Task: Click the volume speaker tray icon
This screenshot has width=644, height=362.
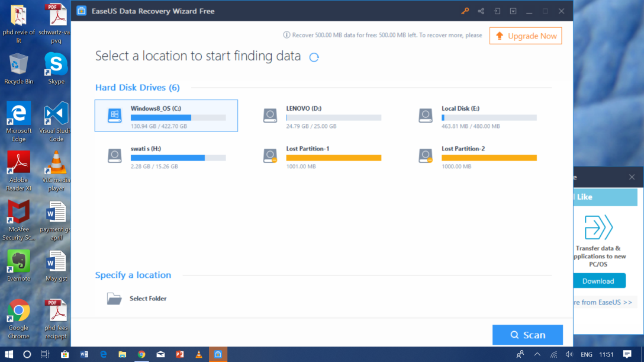Action: click(569, 354)
